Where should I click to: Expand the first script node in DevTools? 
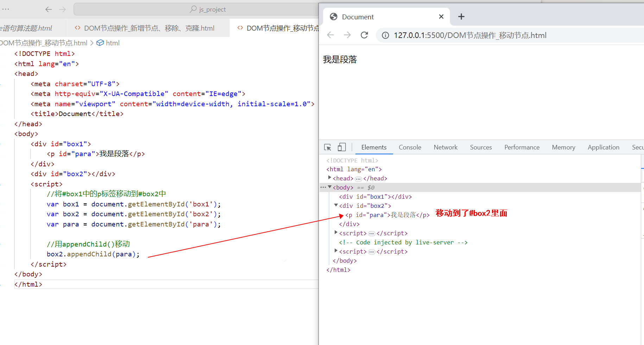coord(336,233)
